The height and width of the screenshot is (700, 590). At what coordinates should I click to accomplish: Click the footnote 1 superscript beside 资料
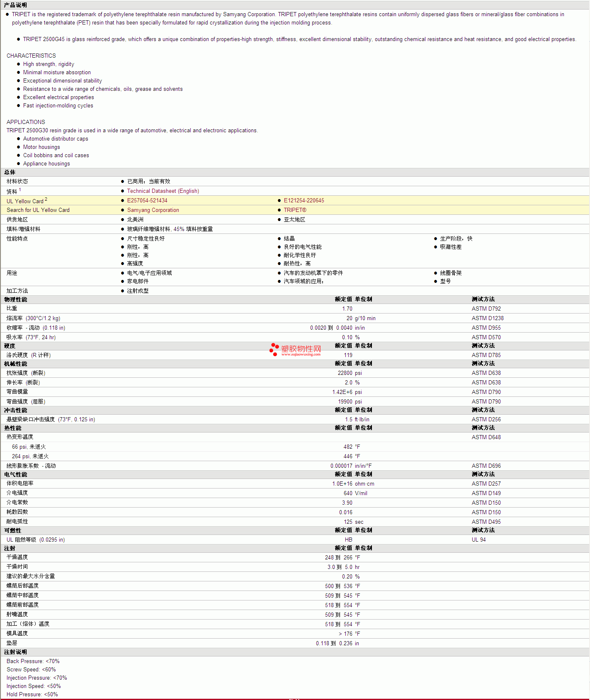tap(20, 190)
